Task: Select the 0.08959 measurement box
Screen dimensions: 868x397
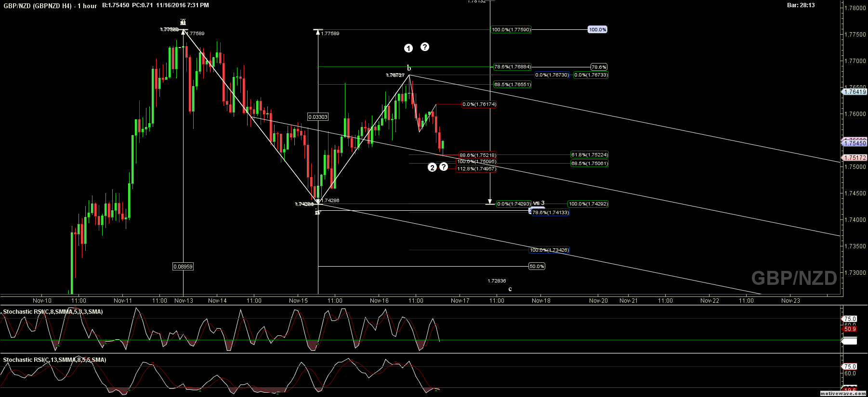Action: (183, 267)
